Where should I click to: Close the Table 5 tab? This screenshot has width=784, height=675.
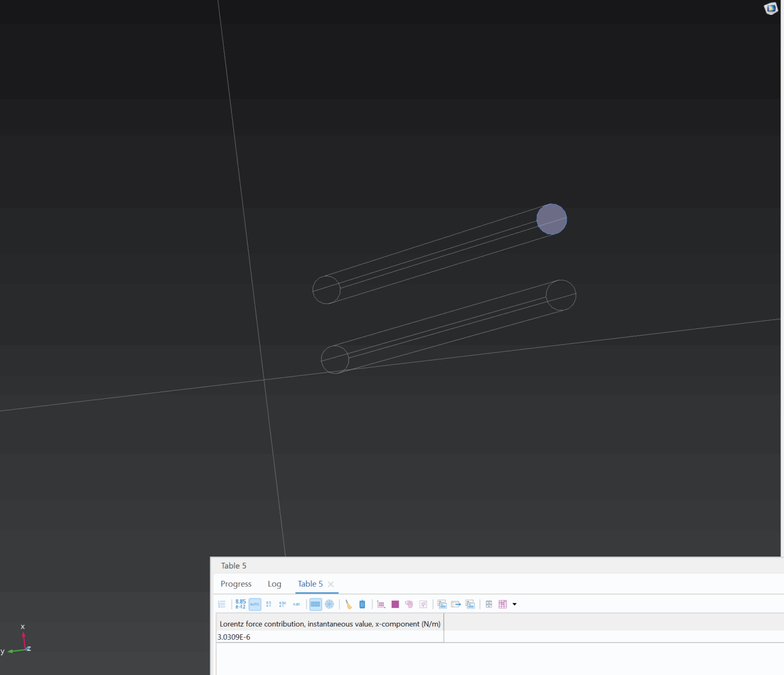pos(331,584)
